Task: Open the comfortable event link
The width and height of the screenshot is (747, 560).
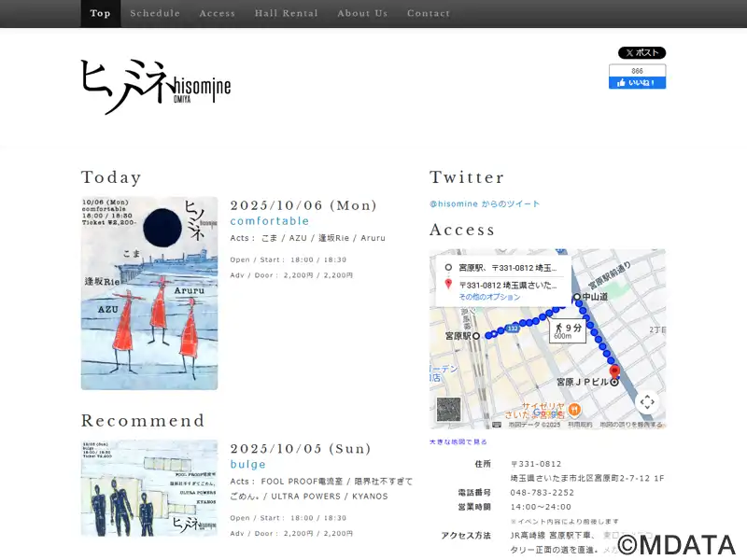Action: coord(270,221)
